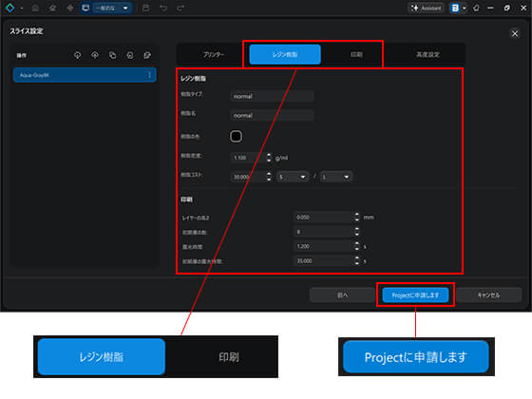Open the resin cost unit L dropdown

pyautogui.click(x=335, y=177)
